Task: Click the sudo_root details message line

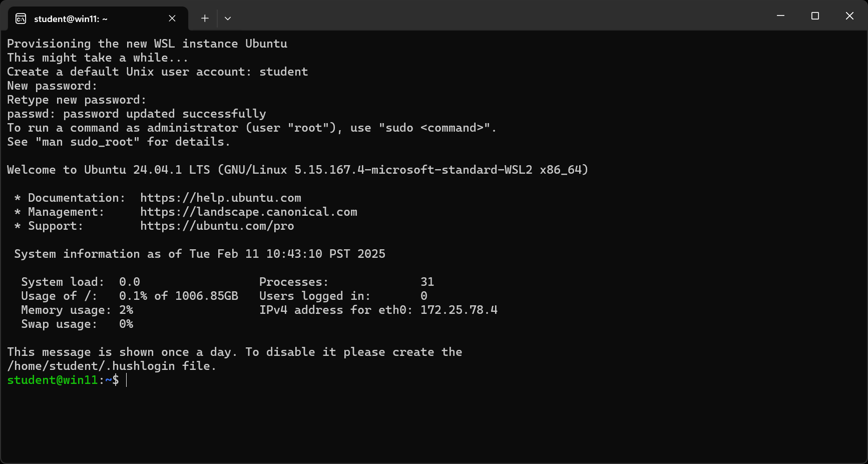Action: click(118, 142)
